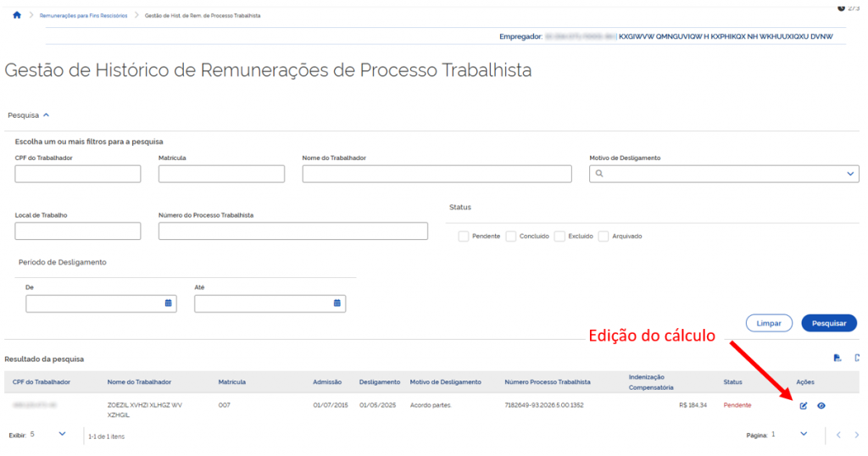Click admission date 01/07/2015
The image size is (868, 456).
click(x=331, y=405)
